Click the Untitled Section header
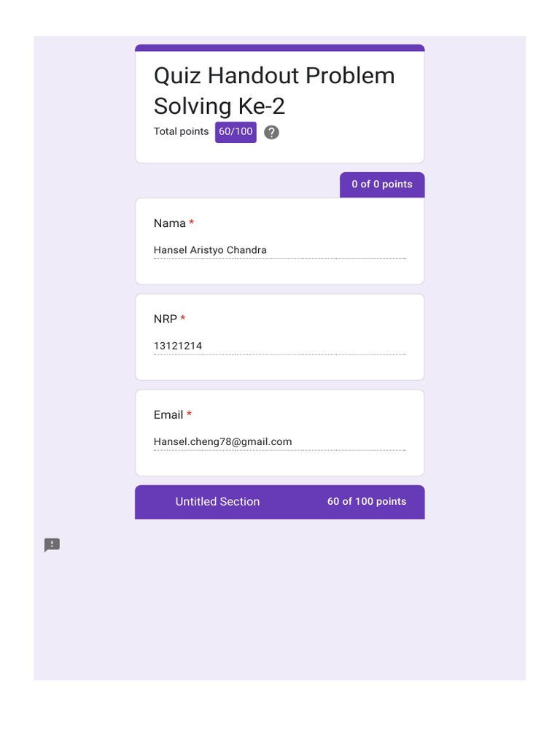The image size is (560, 747). 217,502
